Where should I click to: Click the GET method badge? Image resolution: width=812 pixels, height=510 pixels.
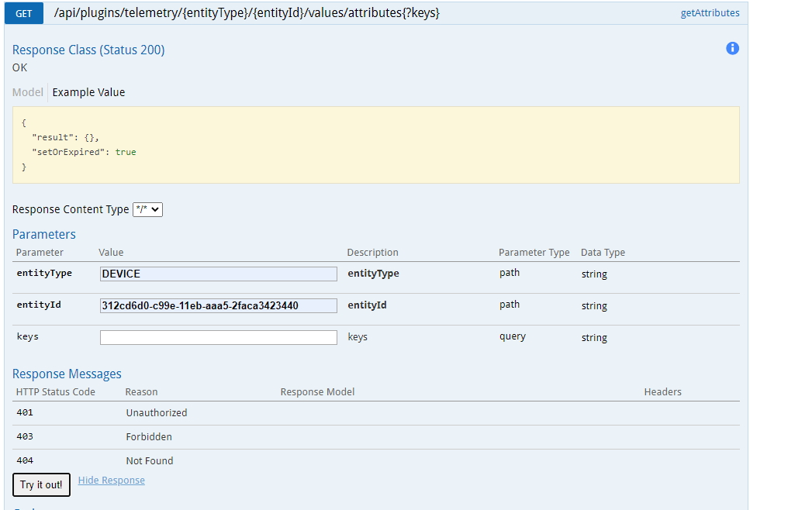tap(23, 13)
